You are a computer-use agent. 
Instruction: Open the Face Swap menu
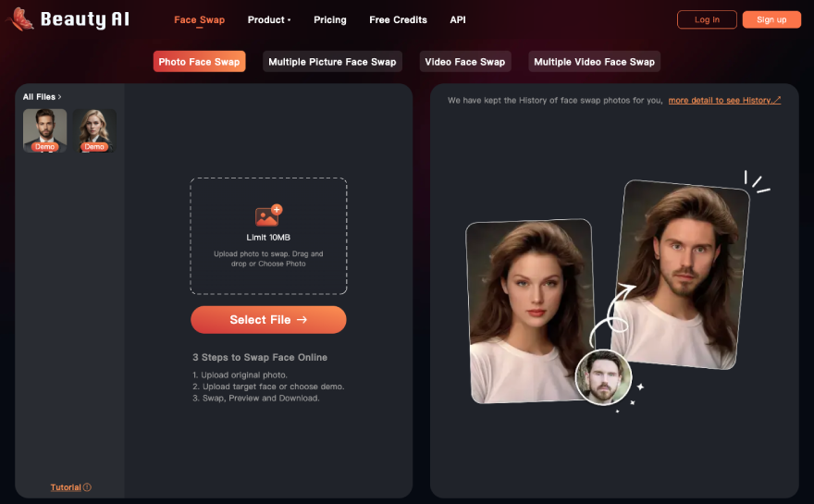click(199, 19)
